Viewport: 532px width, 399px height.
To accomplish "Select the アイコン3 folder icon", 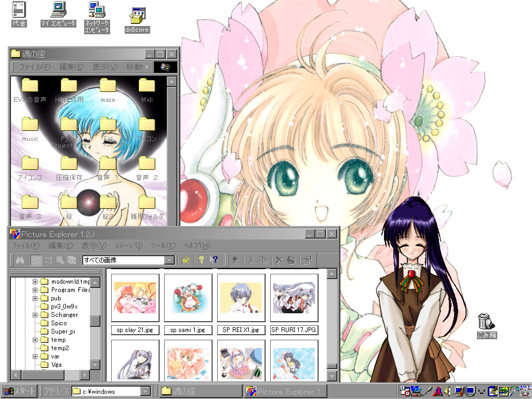I will pyautogui.click(x=30, y=168).
